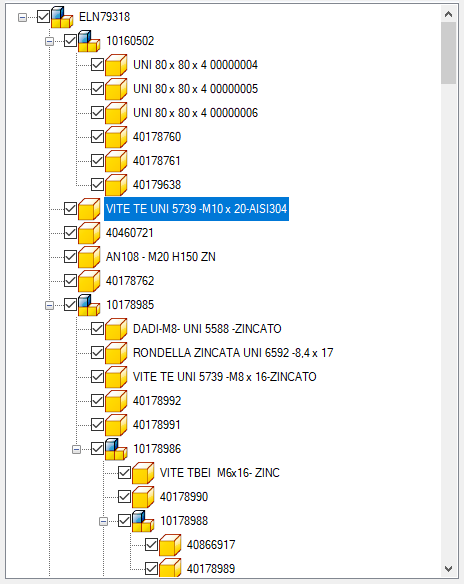Click the part icon beside 40178989
Screen dimensions: 464x584
170,568
